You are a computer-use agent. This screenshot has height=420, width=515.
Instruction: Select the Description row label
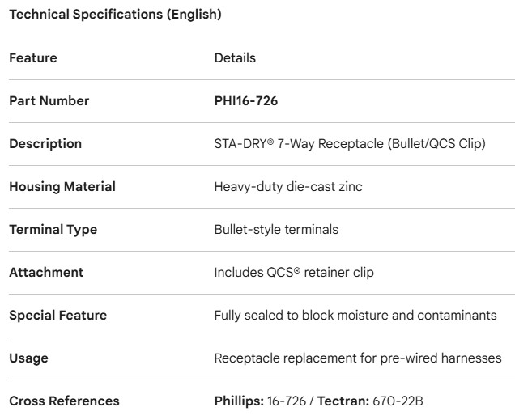tap(45, 144)
